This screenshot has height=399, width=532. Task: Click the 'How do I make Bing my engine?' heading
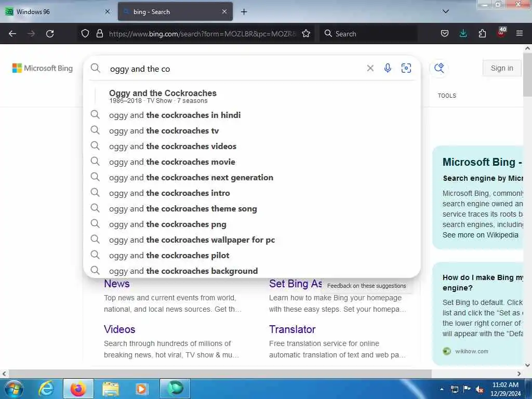click(483, 283)
